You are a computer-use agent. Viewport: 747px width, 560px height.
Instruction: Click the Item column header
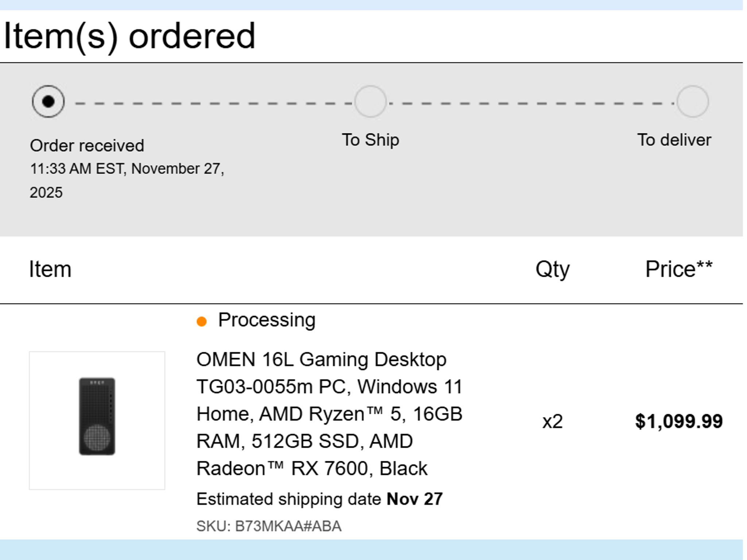click(51, 269)
